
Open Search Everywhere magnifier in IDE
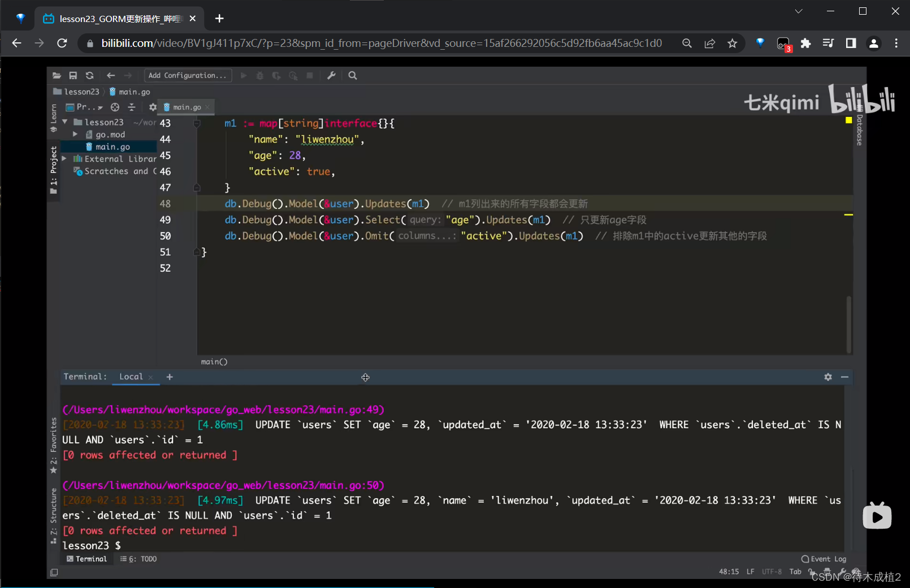[x=353, y=76]
